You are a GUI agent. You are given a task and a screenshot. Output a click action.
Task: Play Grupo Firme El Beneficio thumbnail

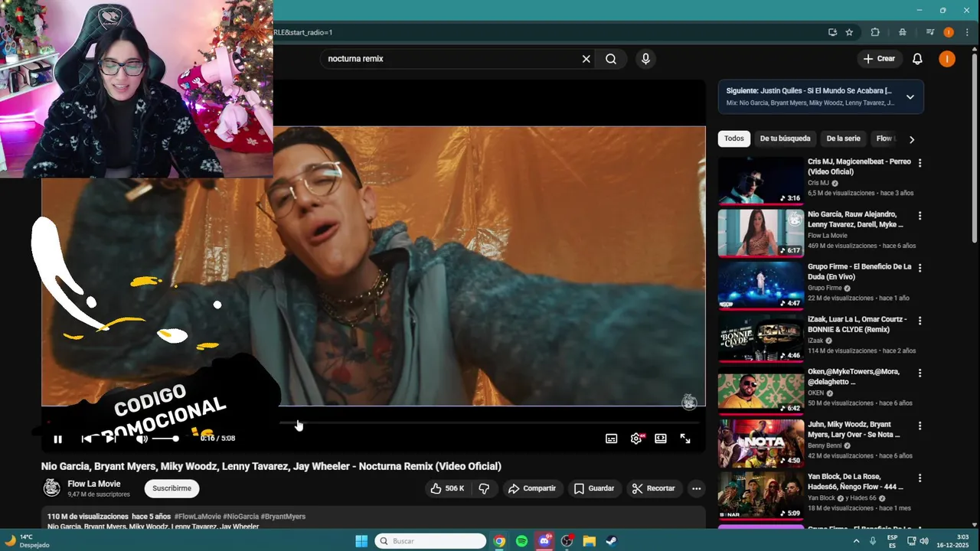pyautogui.click(x=761, y=285)
